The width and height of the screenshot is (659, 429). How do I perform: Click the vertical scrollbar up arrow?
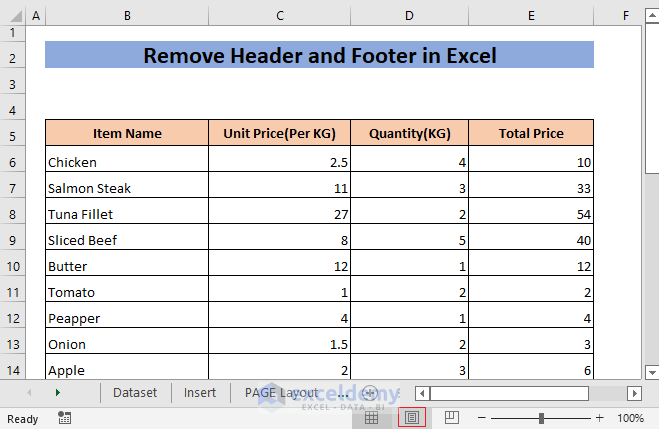pyautogui.click(x=652, y=16)
